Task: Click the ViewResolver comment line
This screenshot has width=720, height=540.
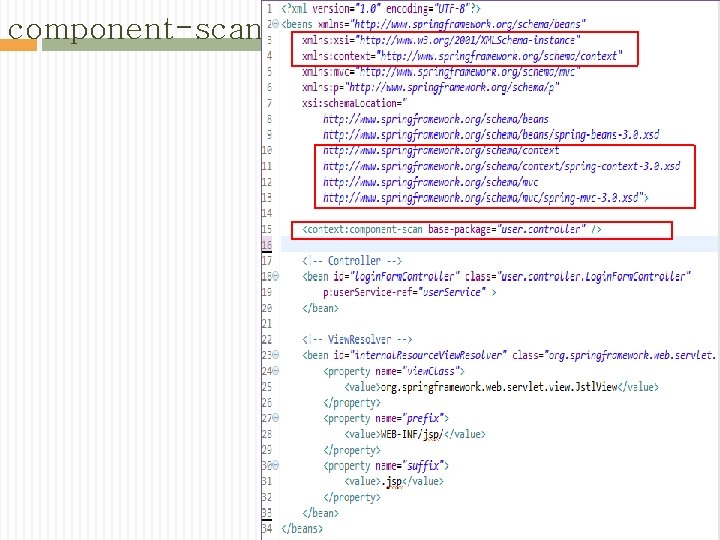Action: [357, 340]
